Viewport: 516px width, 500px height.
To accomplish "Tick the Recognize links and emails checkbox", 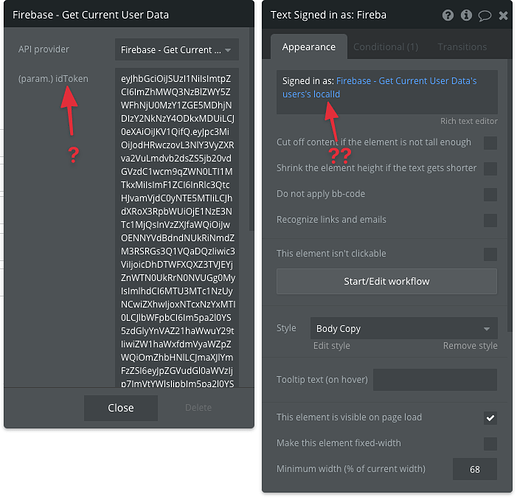I will point(490,220).
